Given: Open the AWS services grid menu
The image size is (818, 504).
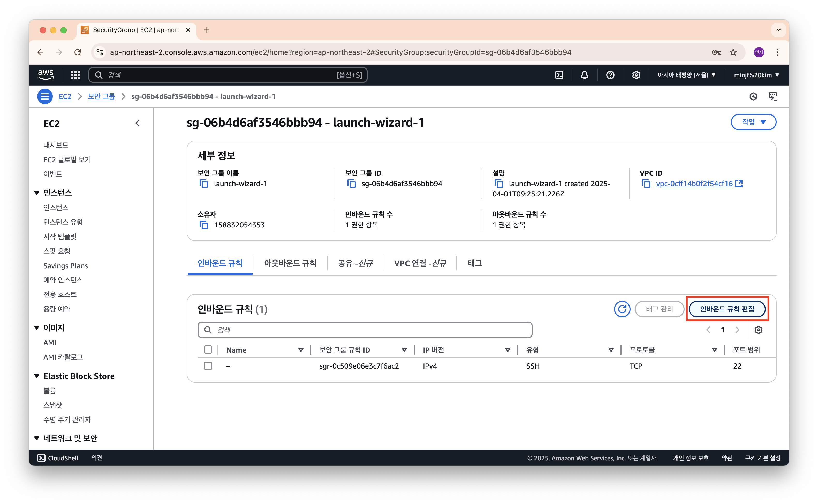Looking at the screenshot, I should [75, 75].
